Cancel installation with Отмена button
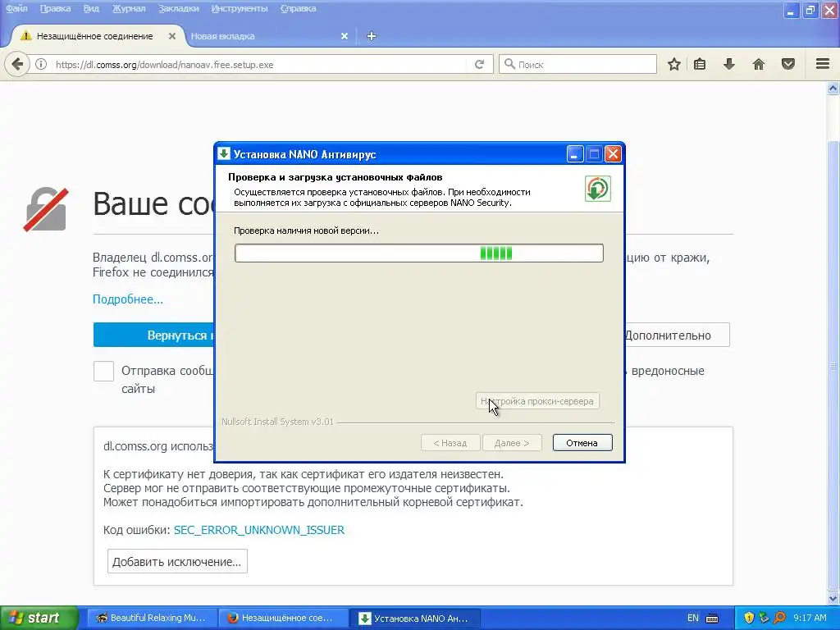Viewport: 840px width, 630px height. [x=582, y=443]
